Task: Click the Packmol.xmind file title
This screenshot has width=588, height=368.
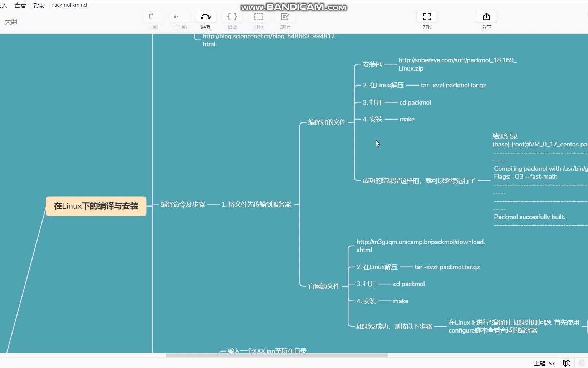Action: tap(69, 5)
